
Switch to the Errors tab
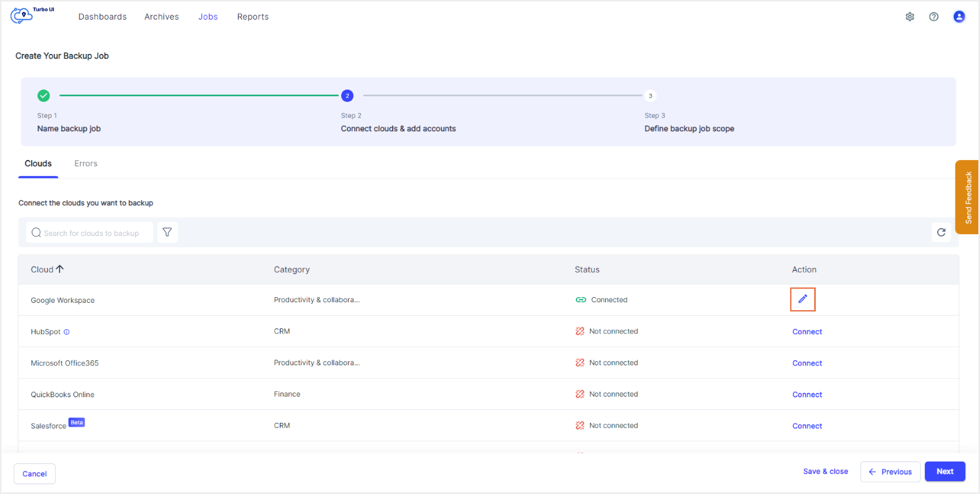coord(86,164)
